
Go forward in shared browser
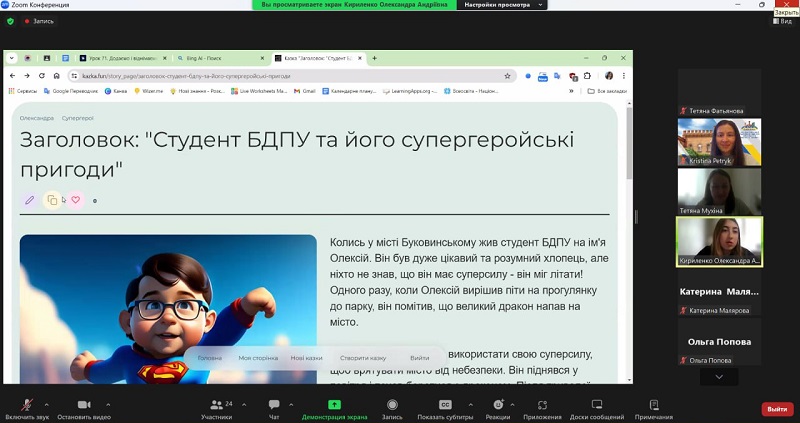(x=27, y=76)
